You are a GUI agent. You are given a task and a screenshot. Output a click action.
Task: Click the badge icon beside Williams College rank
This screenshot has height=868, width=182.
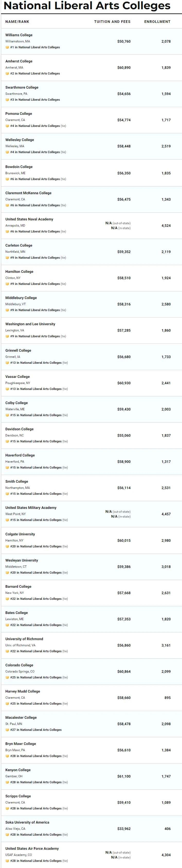click(x=7, y=48)
